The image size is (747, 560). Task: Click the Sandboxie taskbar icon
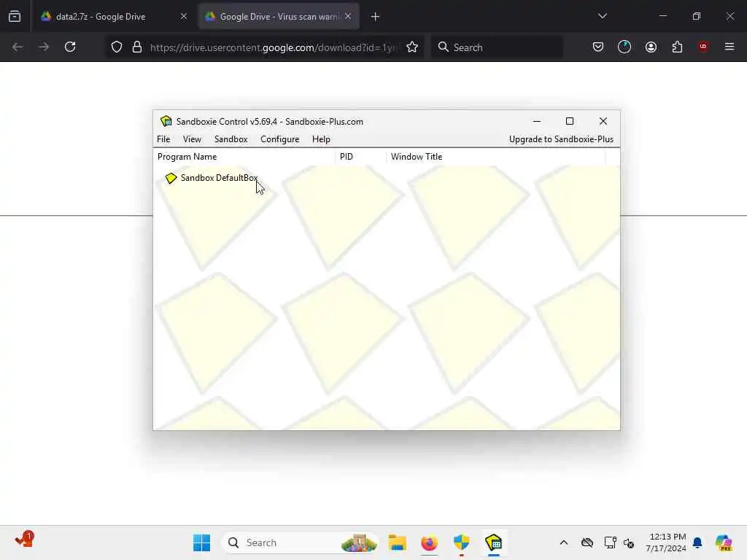coord(494,542)
